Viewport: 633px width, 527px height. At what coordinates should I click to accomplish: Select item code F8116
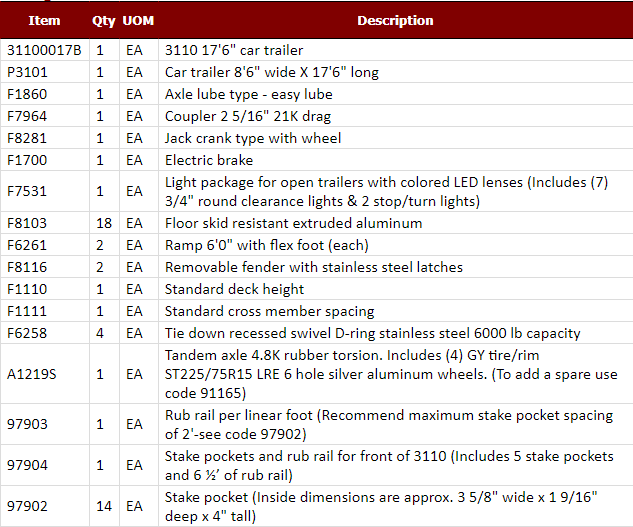coord(27,267)
